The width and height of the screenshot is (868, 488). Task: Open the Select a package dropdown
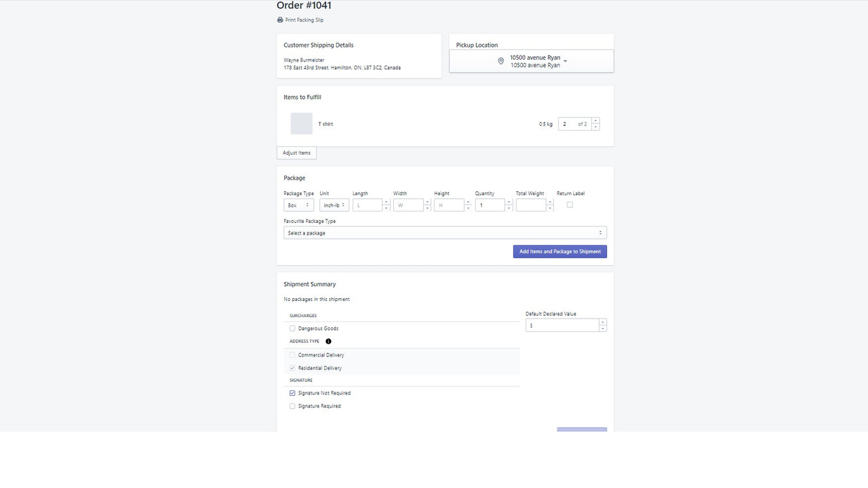point(445,232)
